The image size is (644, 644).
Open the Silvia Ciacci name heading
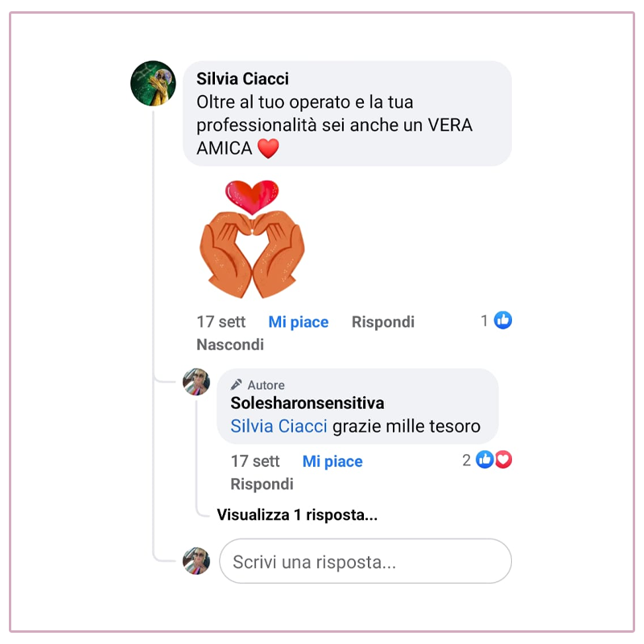click(x=242, y=79)
